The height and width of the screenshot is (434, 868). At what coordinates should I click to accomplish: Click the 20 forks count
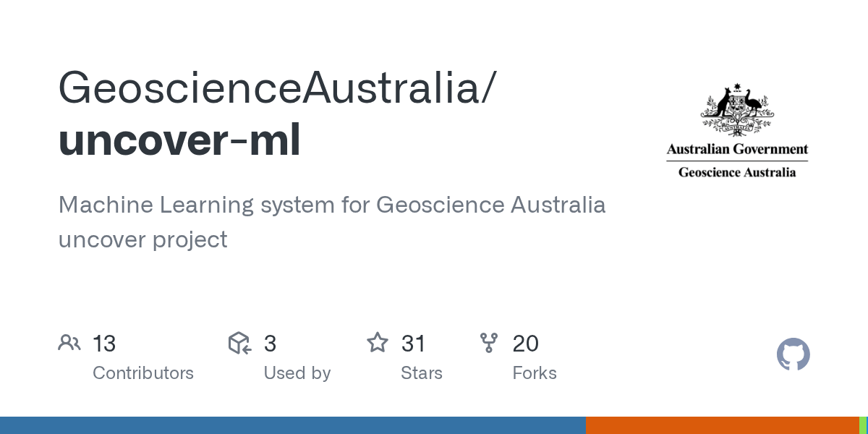point(525,344)
